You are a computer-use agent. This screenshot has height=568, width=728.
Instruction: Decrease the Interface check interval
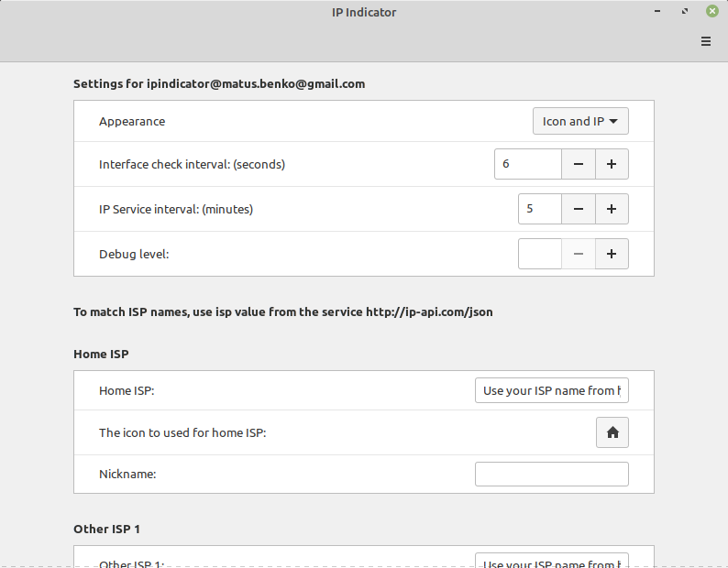click(578, 164)
